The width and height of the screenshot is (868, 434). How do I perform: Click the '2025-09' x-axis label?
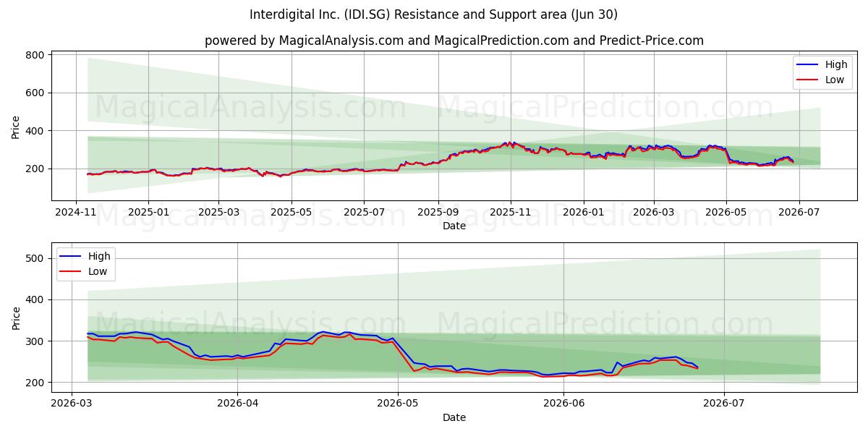pyautogui.click(x=438, y=213)
